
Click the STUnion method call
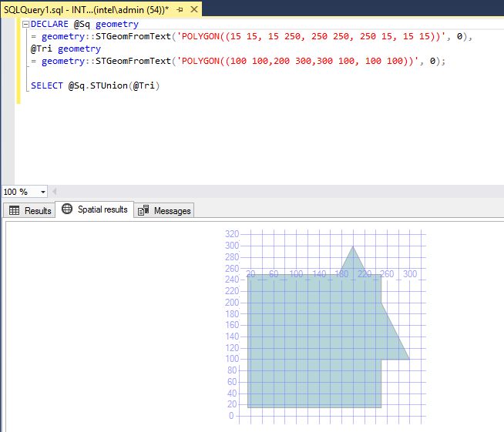tap(109, 85)
